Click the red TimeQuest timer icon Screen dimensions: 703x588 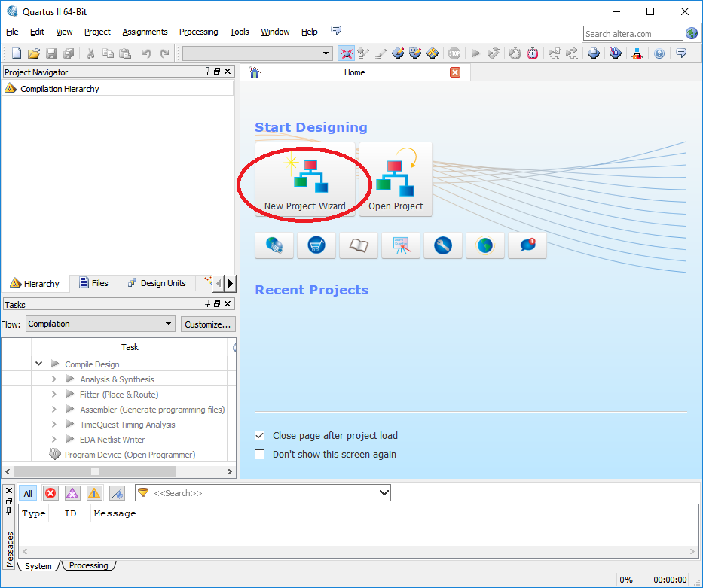click(x=532, y=53)
